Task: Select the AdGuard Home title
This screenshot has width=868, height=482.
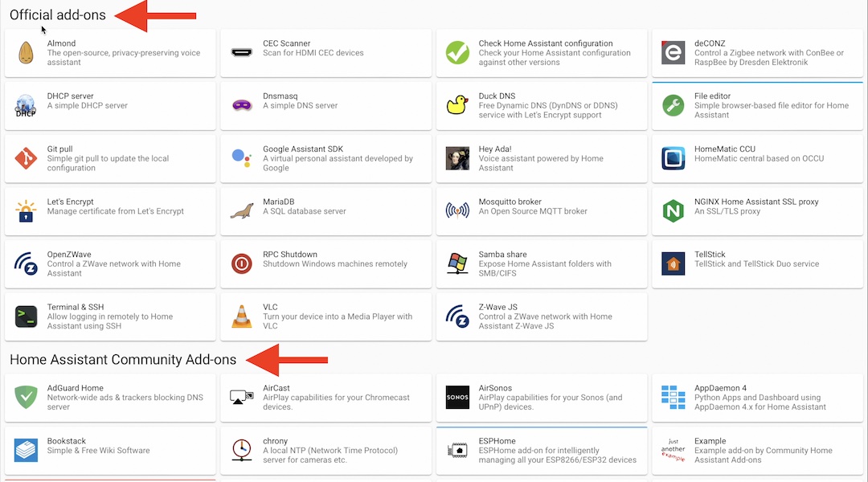Action: click(76, 388)
